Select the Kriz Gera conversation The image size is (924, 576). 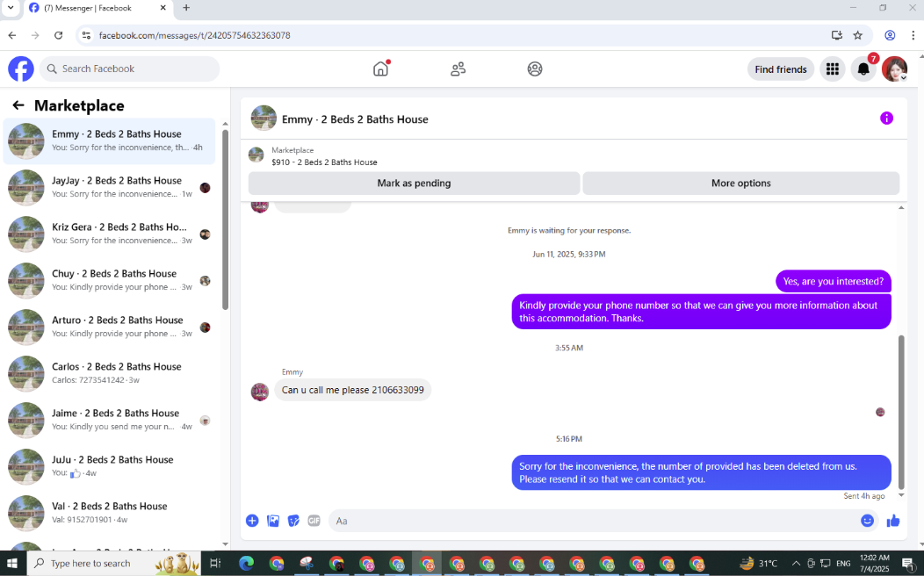pyautogui.click(x=110, y=234)
